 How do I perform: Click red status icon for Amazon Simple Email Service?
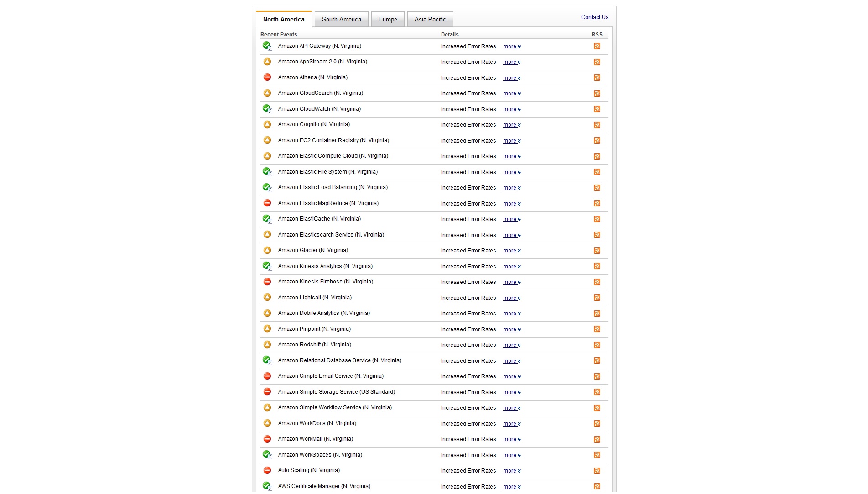pyautogui.click(x=267, y=376)
